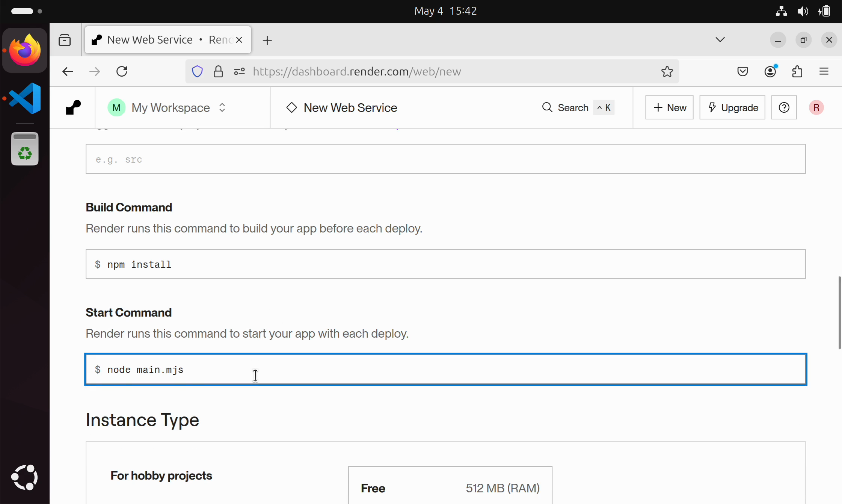Click the Build Command input field
This screenshot has width=842, height=504.
[445, 264]
